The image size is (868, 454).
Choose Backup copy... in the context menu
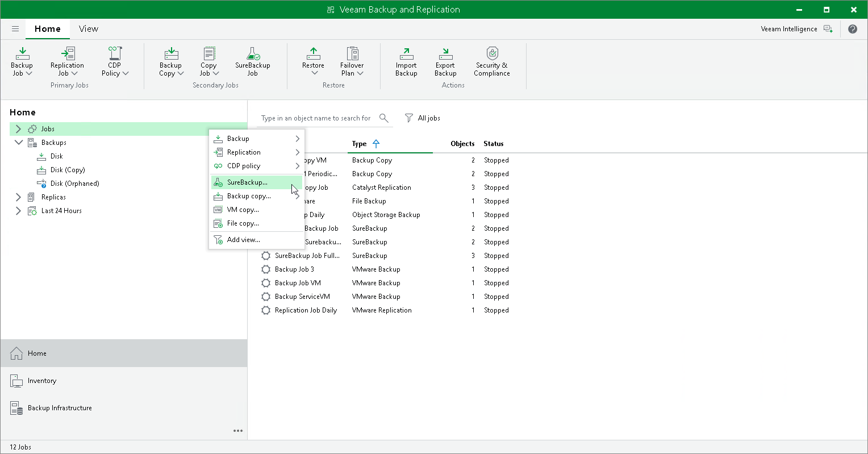coord(257,196)
